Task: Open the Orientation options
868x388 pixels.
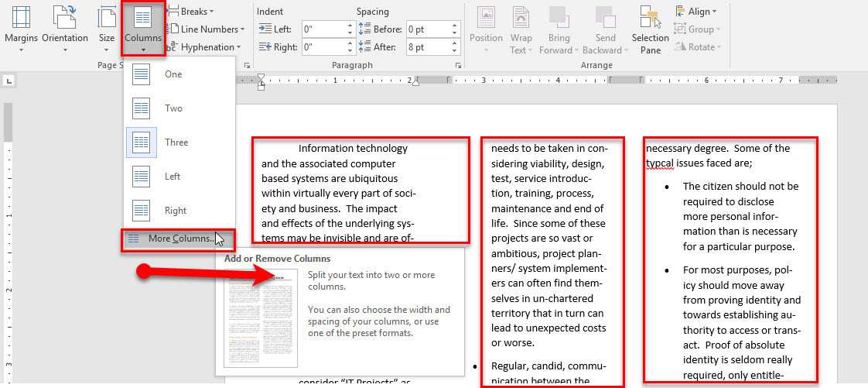Action: pyautogui.click(x=65, y=29)
